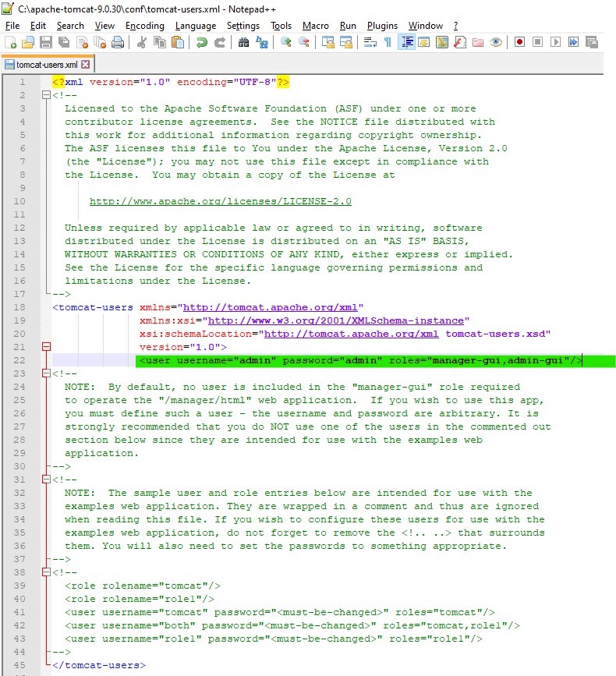Image resolution: width=616 pixels, height=676 pixels.
Task: Click the Save Current Recorded Macro icon
Action: click(591, 42)
